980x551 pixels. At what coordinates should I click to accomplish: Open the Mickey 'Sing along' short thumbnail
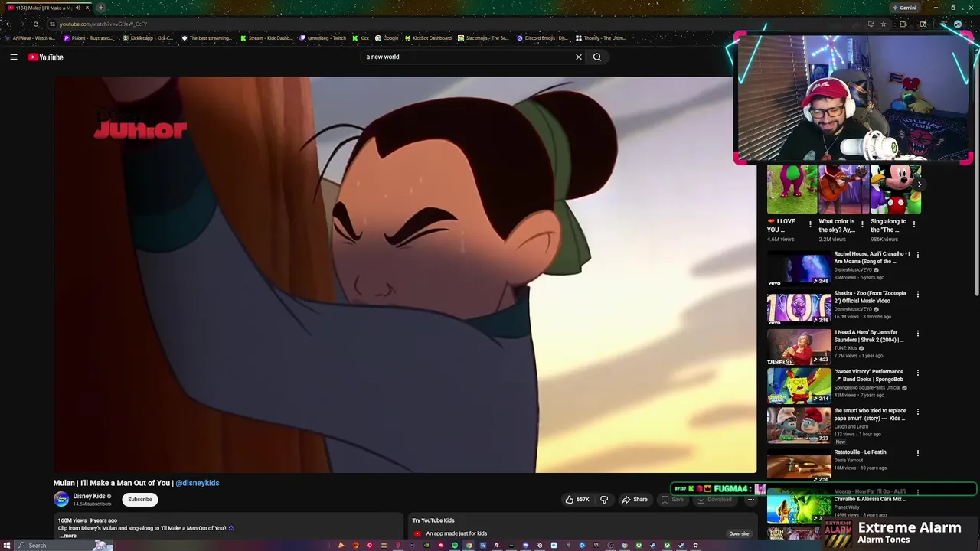[x=896, y=190]
